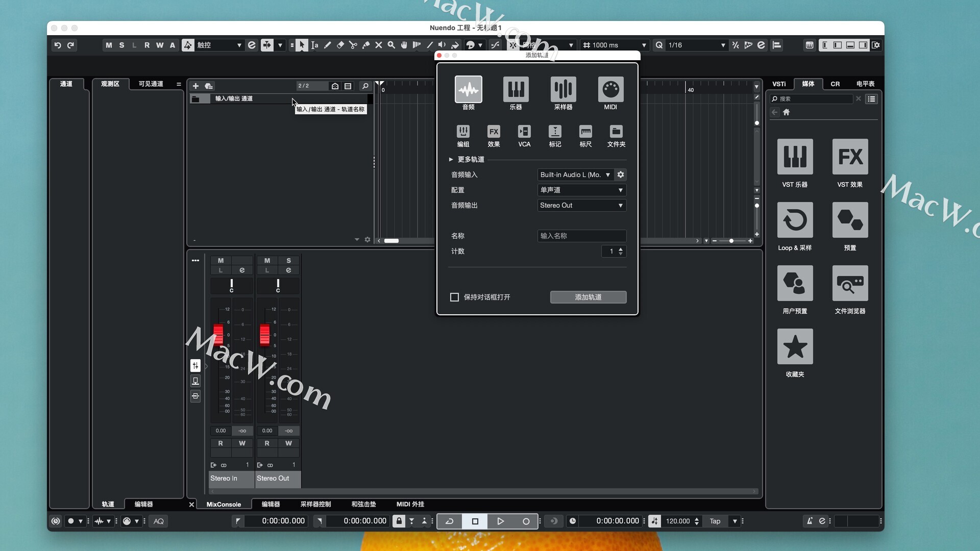
Task: Open Loop & 采样 media tile
Action: point(795,220)
